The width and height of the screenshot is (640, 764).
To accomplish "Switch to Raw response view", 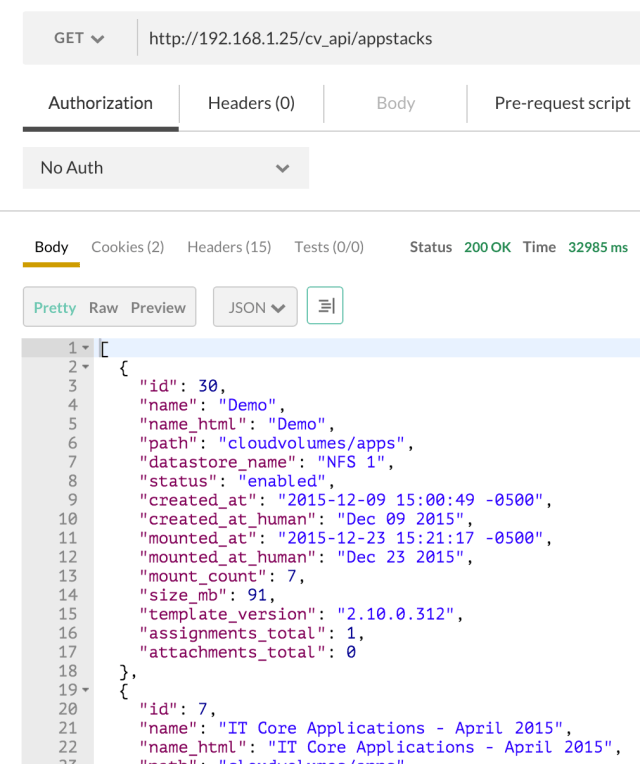I will 103,308.
